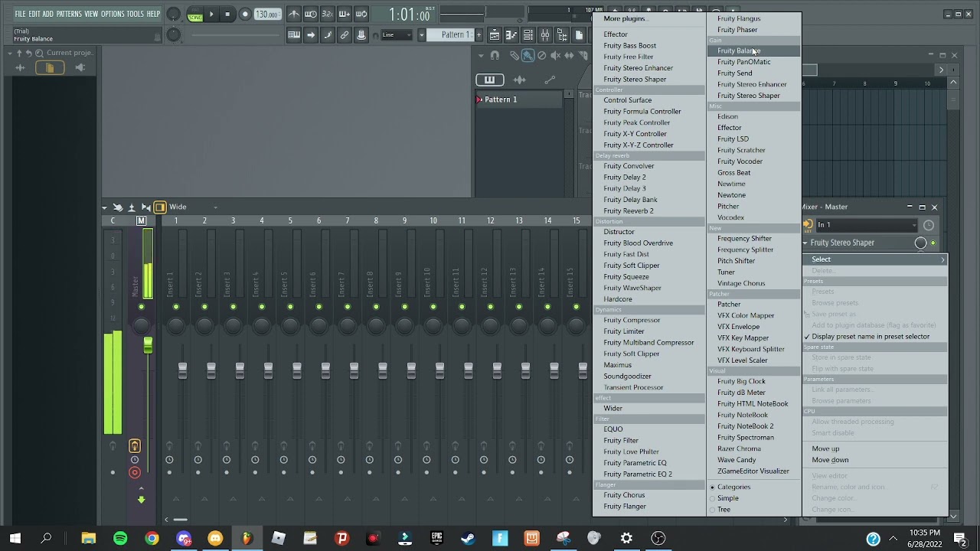This screenshot has width=980, height=551.
Task: Toggle Insert 1 mute LED
Action: (176, 307)
